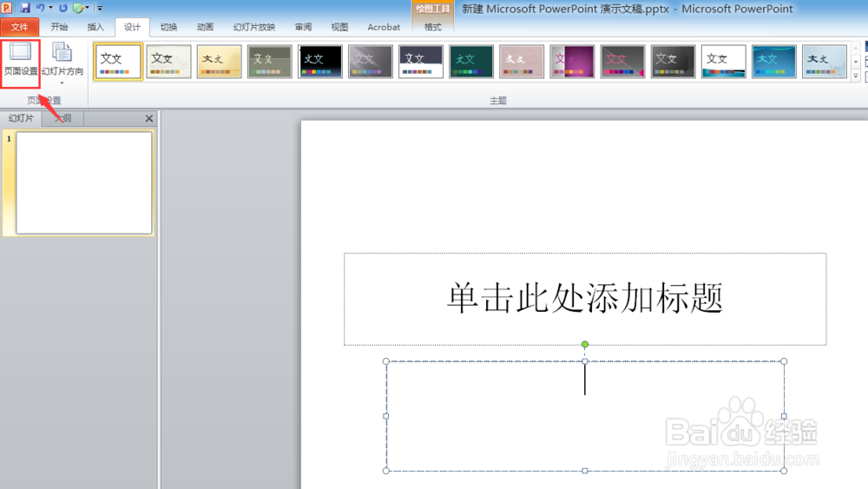Open Slide Orientation (幻灯片方向) menu

[x=62, y=63]
